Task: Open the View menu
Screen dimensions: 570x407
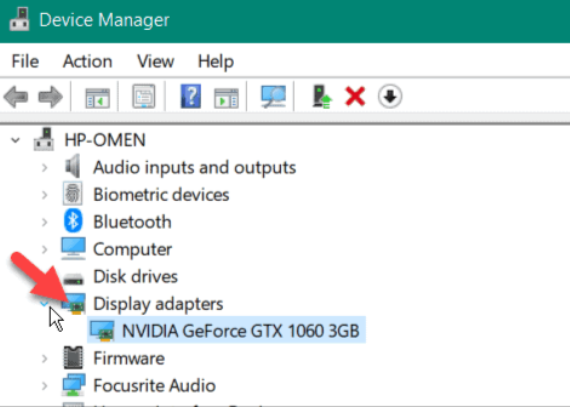Action: coord(156,61)
